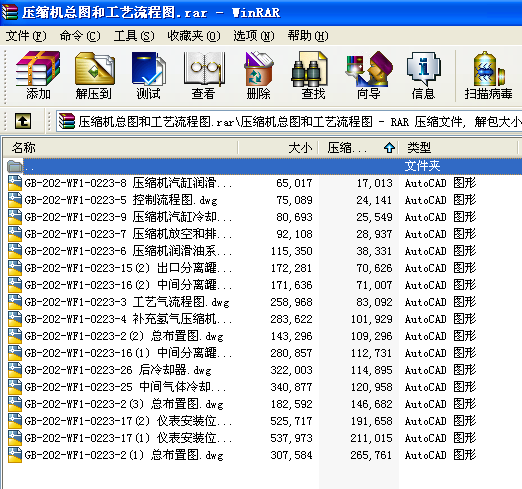Click the 删除 (Delete) trash icon
Image resolution: width=522 pixels, height=489 pixels.
[259, 75]
